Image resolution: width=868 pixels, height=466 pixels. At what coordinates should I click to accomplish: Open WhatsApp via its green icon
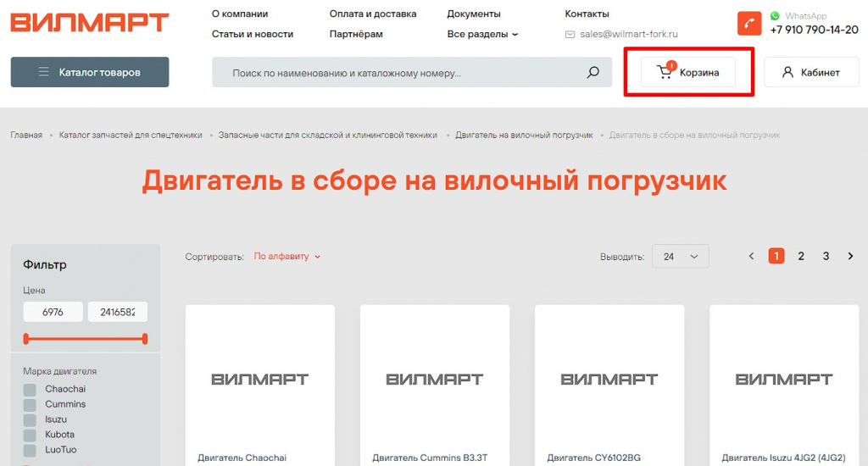[x=775, y=16]
